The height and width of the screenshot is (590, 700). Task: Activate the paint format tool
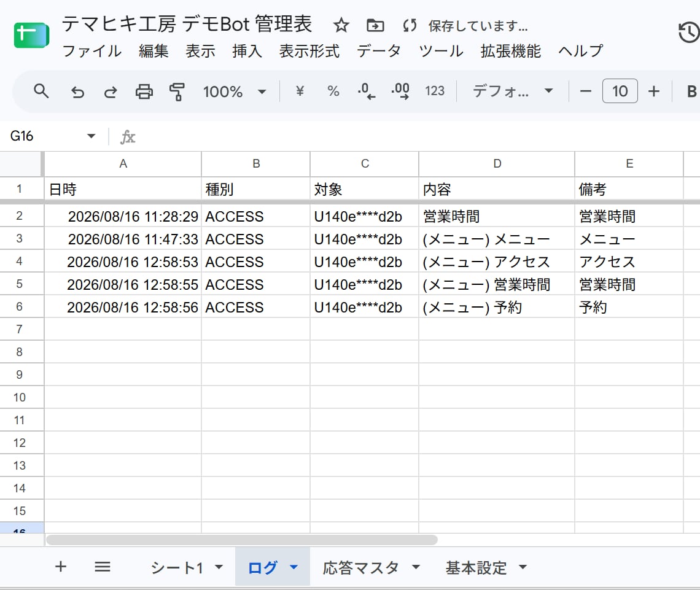pyautogui.click(x=177, y=91)
